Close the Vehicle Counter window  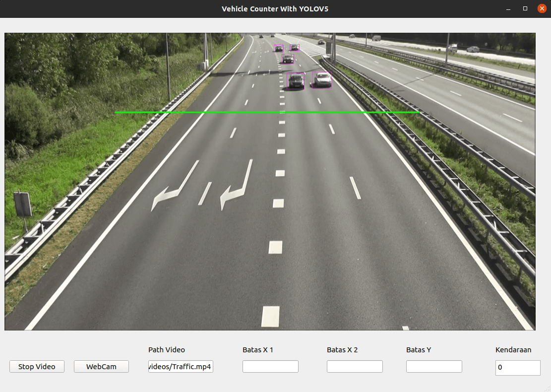(x=542, y=9)
